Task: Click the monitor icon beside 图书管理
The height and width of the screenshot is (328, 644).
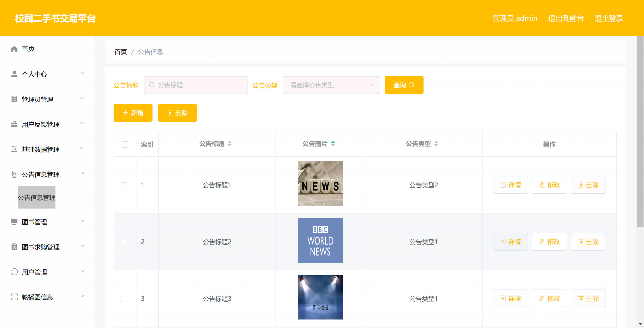Action: (14, 222)
